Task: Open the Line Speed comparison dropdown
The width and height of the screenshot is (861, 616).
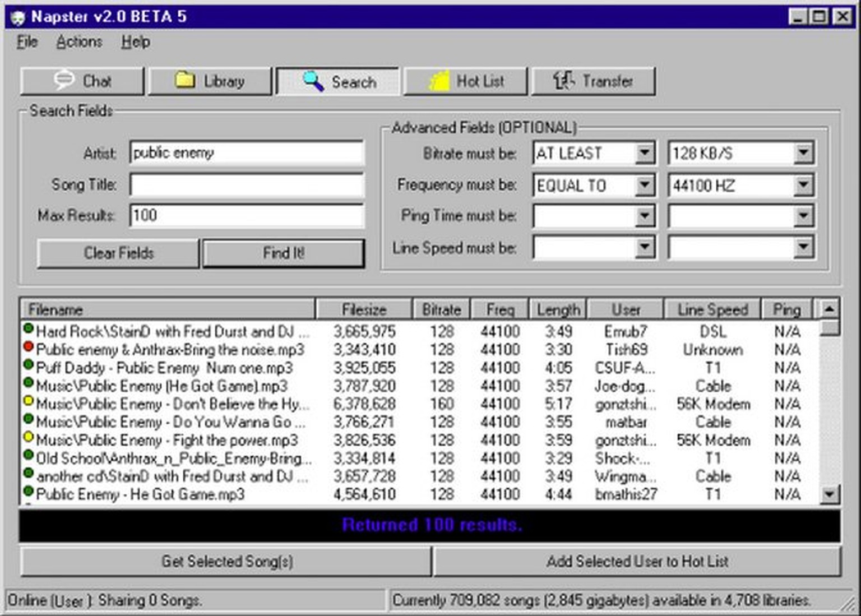Action: pos(645,247)
